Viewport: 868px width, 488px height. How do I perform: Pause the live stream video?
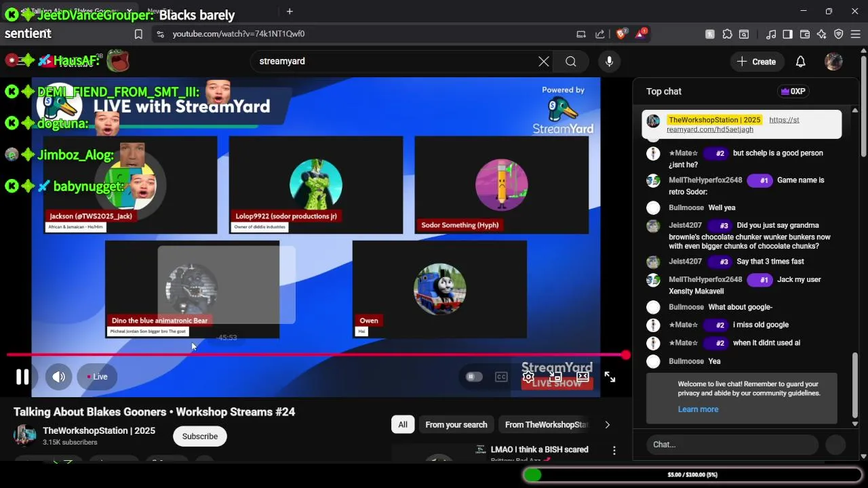[22, 377]
